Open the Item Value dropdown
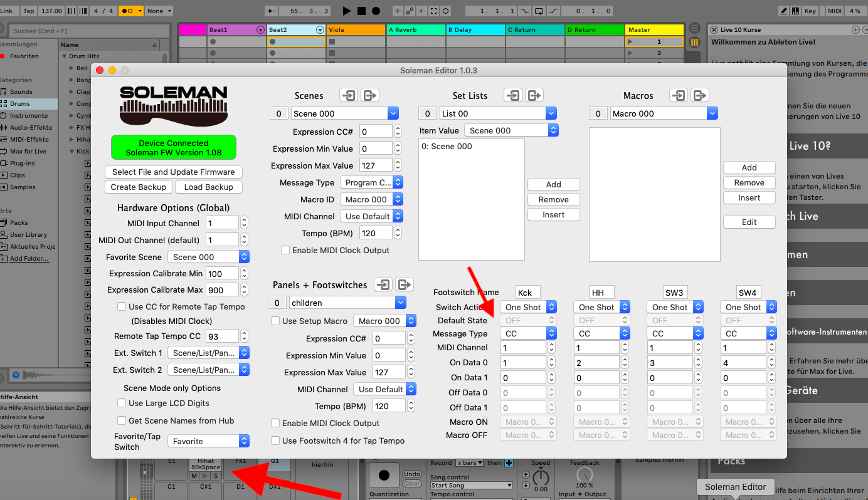 coord(511,130)
